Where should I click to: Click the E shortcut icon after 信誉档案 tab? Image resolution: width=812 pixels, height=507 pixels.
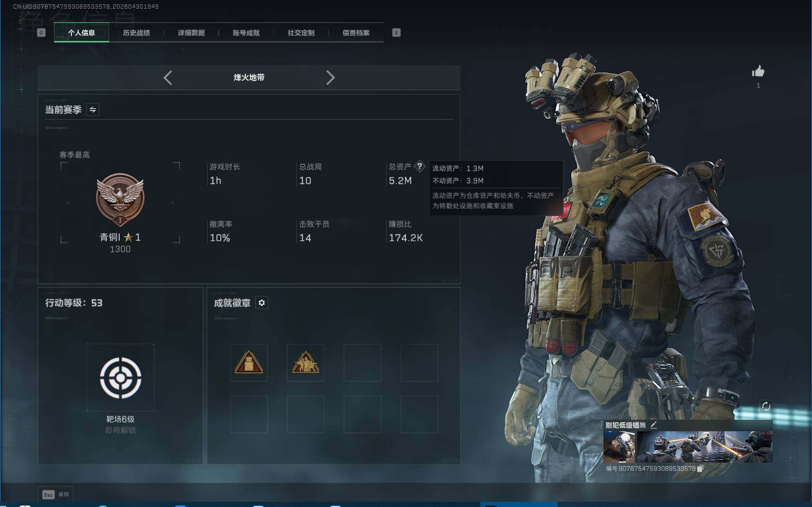(396, 32)
